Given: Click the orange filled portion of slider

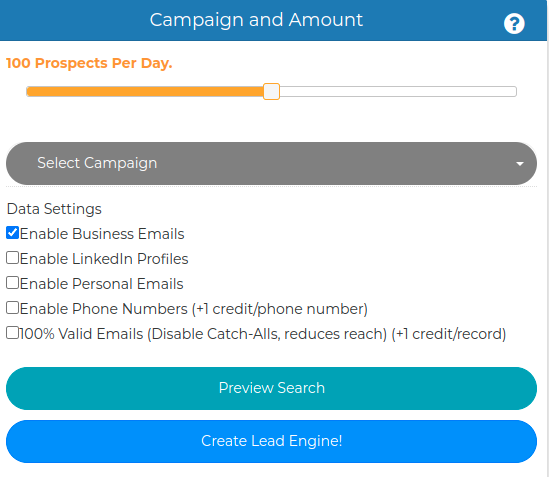Looking at the screenshot, I should pyautogui.click(x=145, y=91).
